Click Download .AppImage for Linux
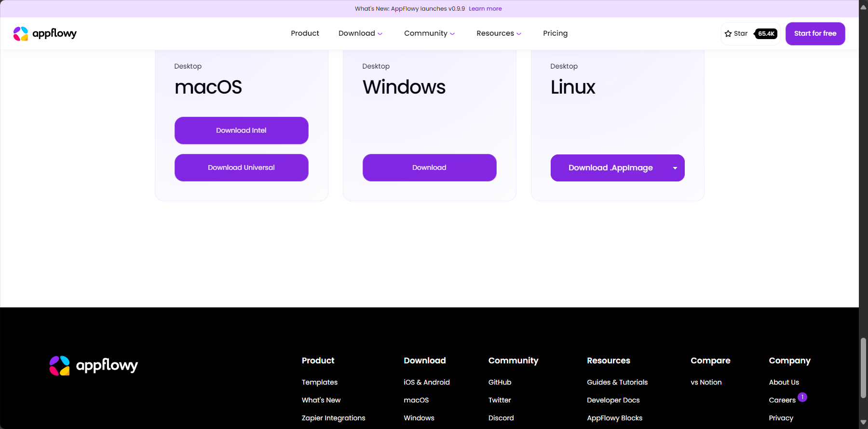Screen dimensions: 868x429 [610, 168]
